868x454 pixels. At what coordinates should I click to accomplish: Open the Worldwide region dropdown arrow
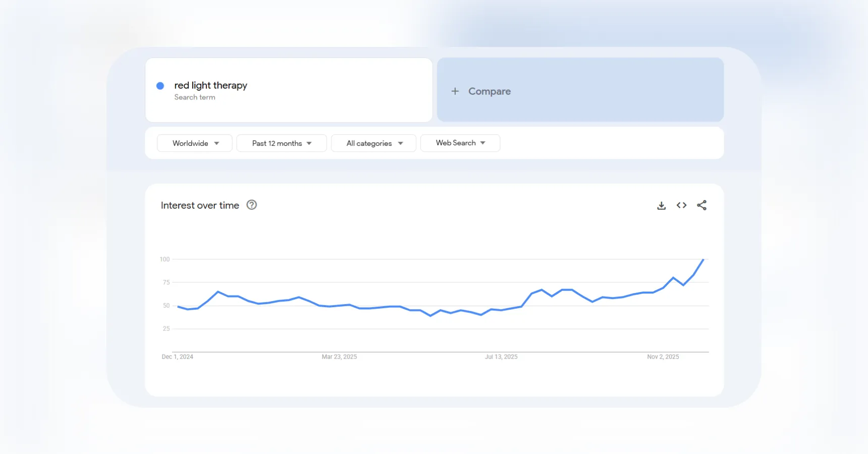[217, 143]
